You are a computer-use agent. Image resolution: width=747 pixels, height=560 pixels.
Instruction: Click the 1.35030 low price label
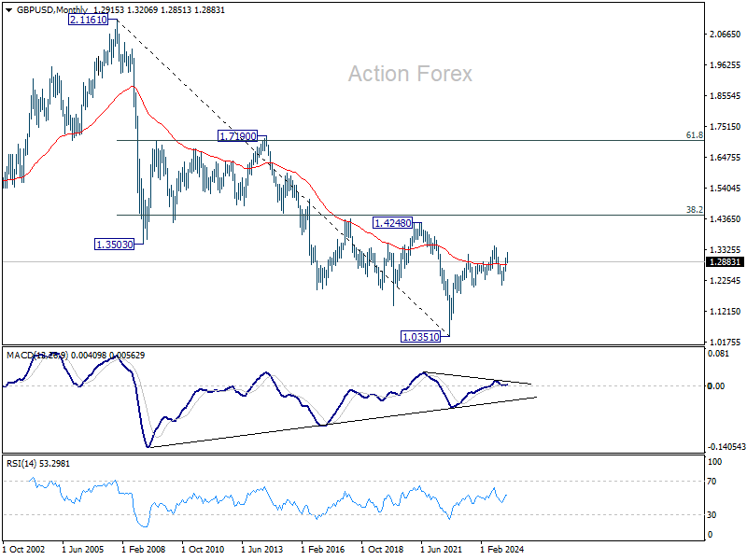(x=115, y=245)
